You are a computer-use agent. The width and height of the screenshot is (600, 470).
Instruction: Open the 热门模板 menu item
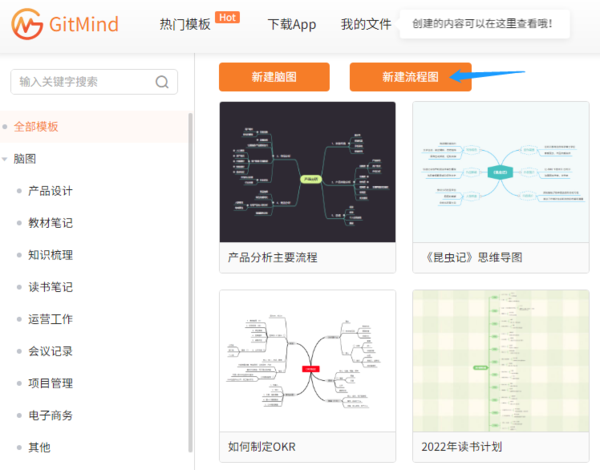[185, 25]
